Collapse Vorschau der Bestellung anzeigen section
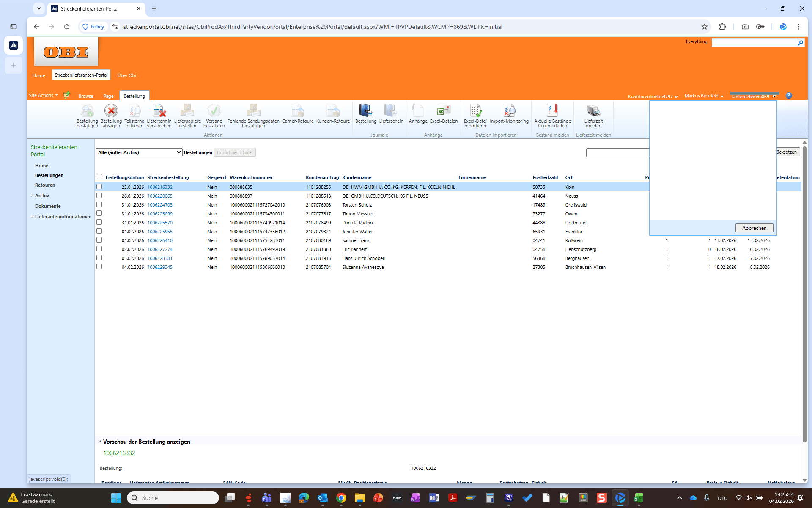812x508 pixels. point(101,442)
